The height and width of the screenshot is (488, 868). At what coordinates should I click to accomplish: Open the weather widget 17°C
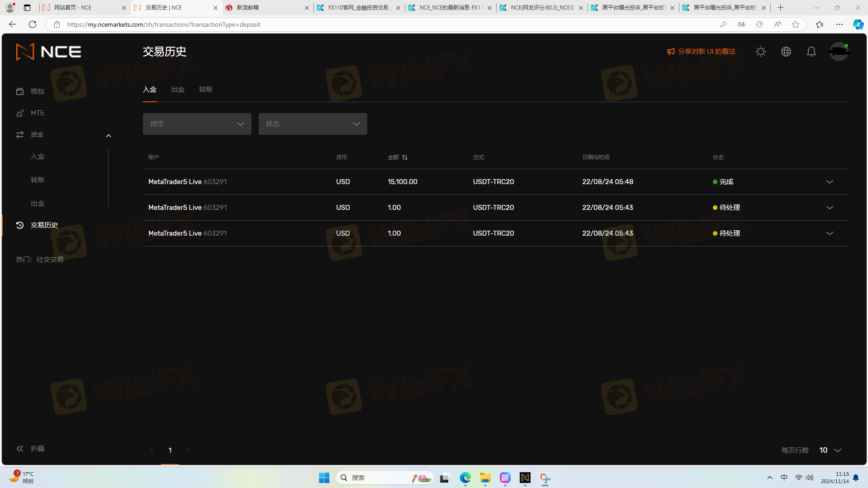coord(22,478)
